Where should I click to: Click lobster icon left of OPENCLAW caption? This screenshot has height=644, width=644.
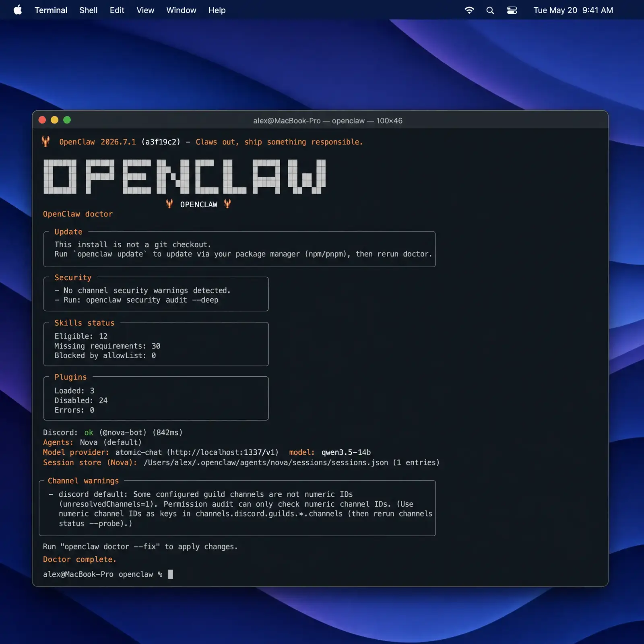click(169, 204)
